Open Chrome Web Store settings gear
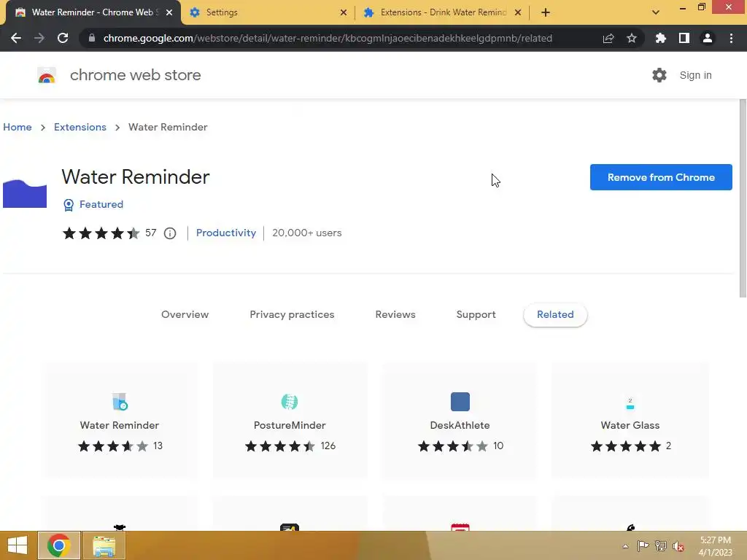This screenshot has width=747, height=560. click(x=659, y=75)
